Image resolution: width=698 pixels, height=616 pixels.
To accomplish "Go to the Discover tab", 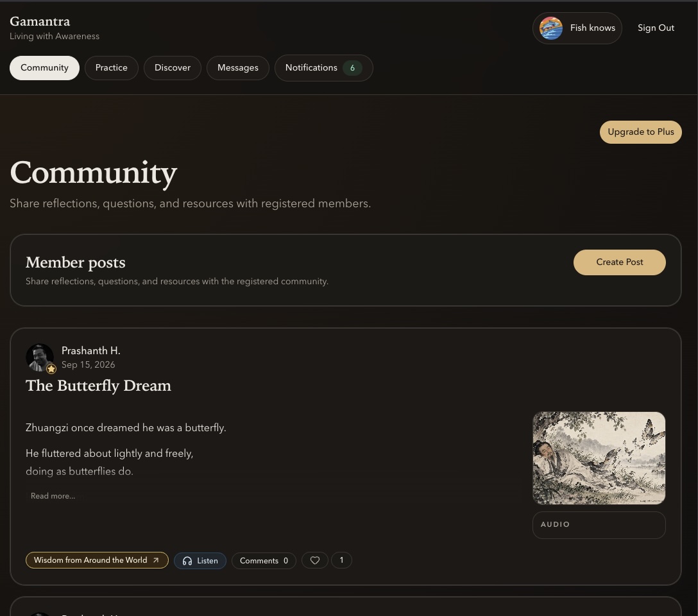I will click(173, 67).
